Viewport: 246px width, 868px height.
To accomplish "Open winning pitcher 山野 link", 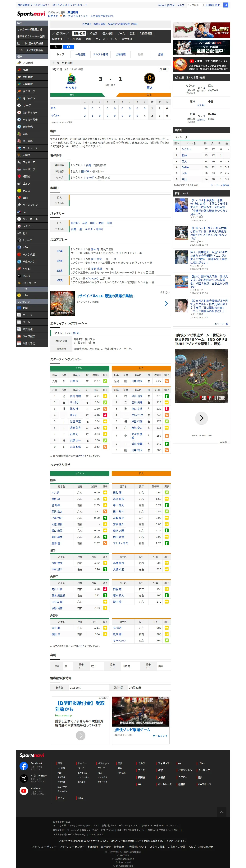I will [x=89, y=165].
